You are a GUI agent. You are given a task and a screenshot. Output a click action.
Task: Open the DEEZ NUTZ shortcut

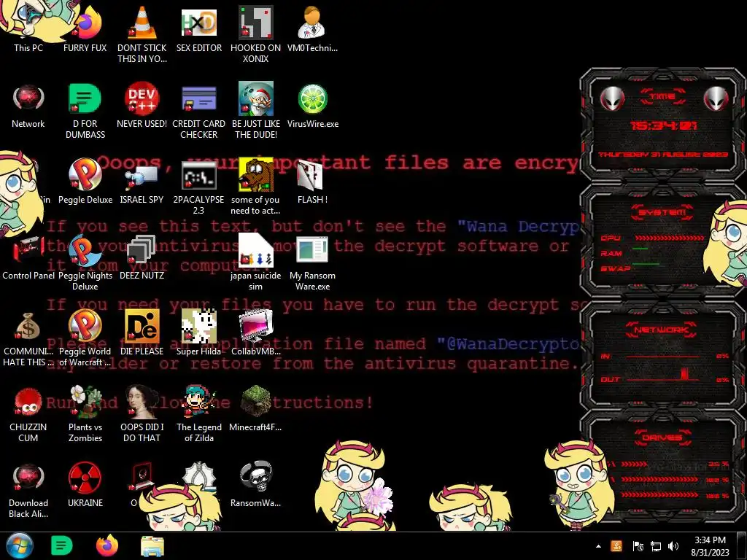(x=142, y=257)
